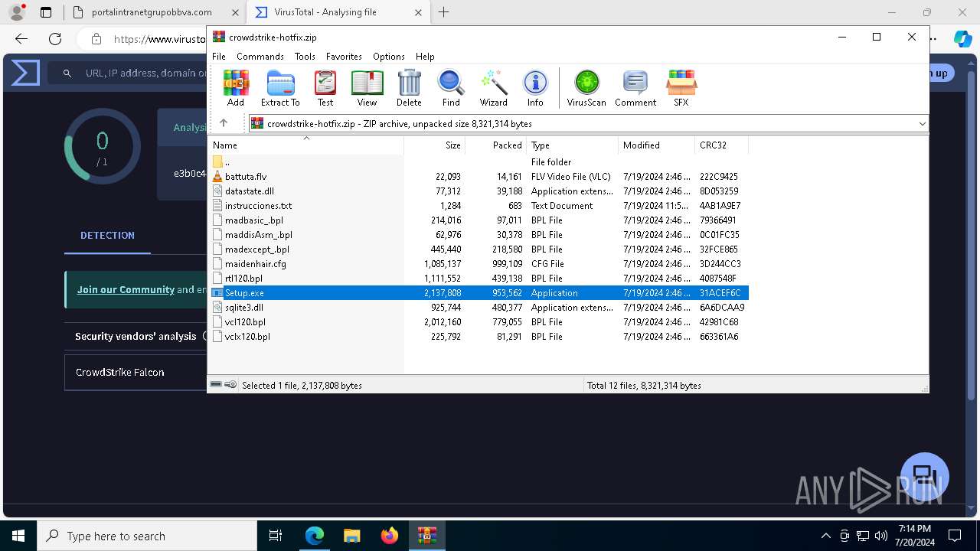The height and width of the screenshot is (551, 980).
Task: Click the Join our Community link
Action: pyautogui.click(x=126, y=290)
